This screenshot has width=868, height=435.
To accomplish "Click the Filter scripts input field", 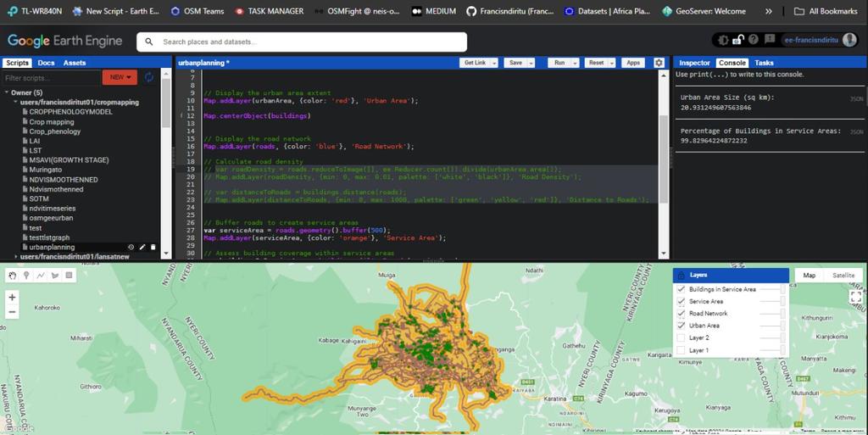I will tap(52, 77).
